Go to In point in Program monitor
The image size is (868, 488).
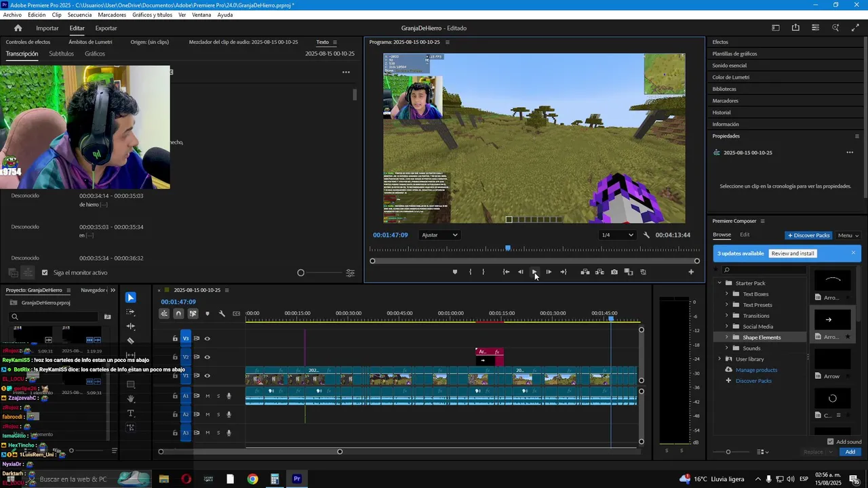click(506, 272)
